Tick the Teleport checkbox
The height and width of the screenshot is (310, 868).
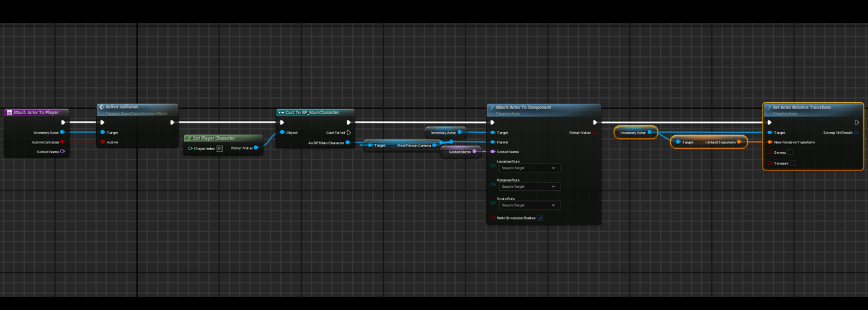pos(793,163)
